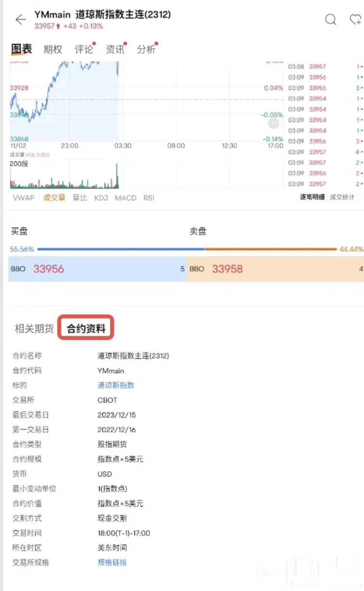
Task: Tap the 卖盘 label
Action: click(198, 231)
